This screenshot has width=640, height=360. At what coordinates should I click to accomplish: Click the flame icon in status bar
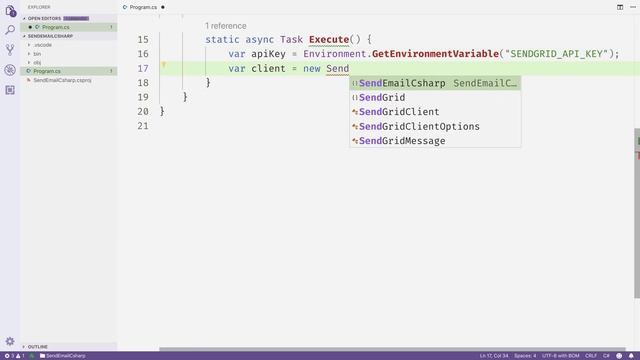pos(32,356)
